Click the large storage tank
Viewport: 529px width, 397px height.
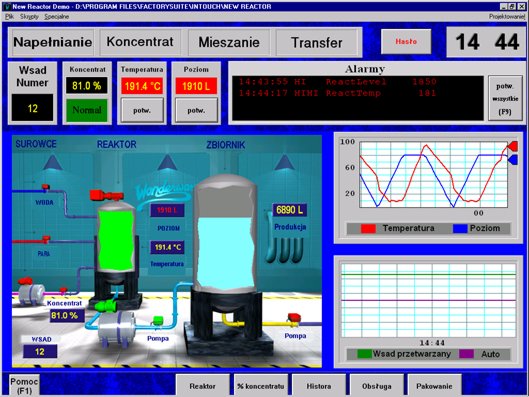[x=226, y=236]
